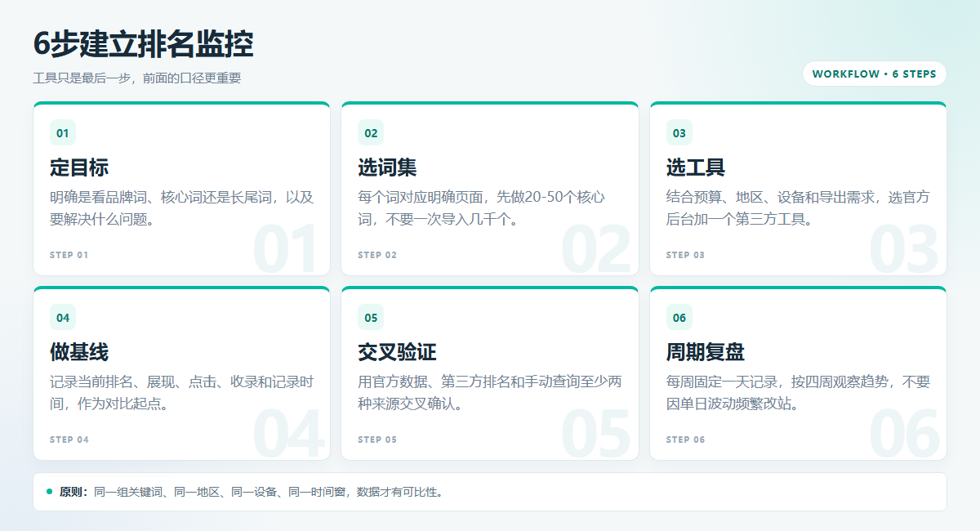Viewport: 980px width, 531px height.
Task: Click the STEP 03 label
Action: coord(685,255)
